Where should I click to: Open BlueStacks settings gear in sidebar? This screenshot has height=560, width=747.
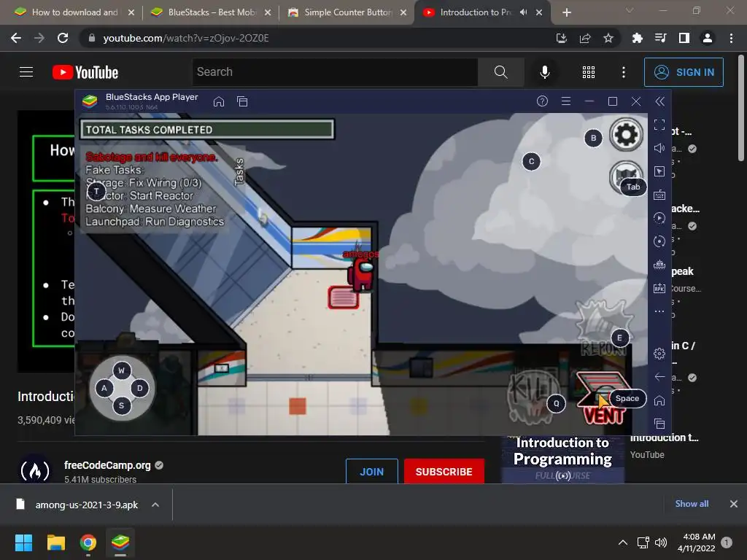click(659, 354)
